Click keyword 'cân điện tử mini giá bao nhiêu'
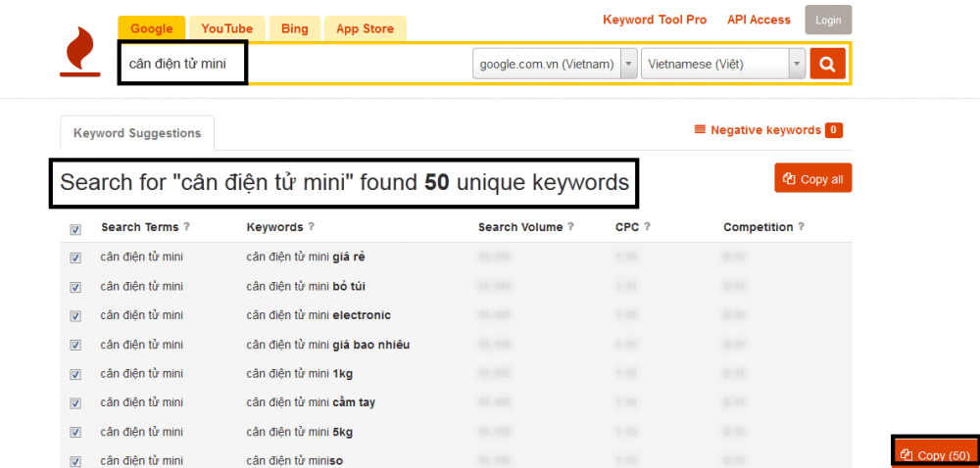Screen dimensions: 980x468 [328, 345]
